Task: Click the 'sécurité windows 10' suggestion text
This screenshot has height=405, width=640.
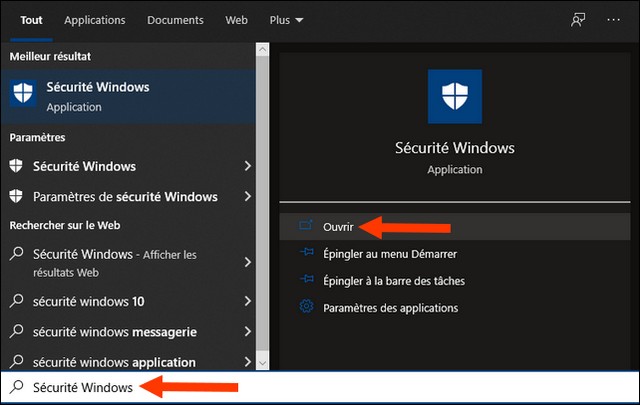Action: click(x=89, y=301)
